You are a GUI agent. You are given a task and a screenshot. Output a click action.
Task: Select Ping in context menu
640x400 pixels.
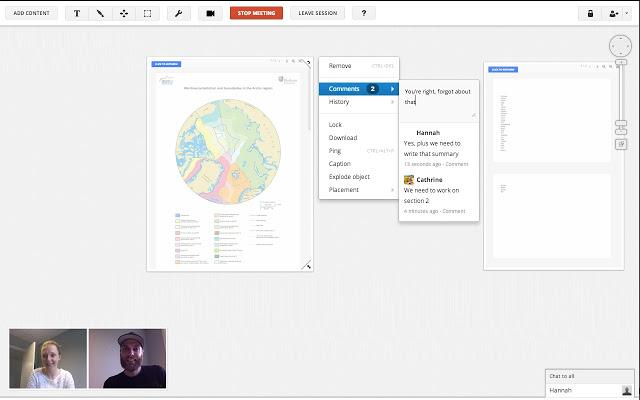coord(359,151)
